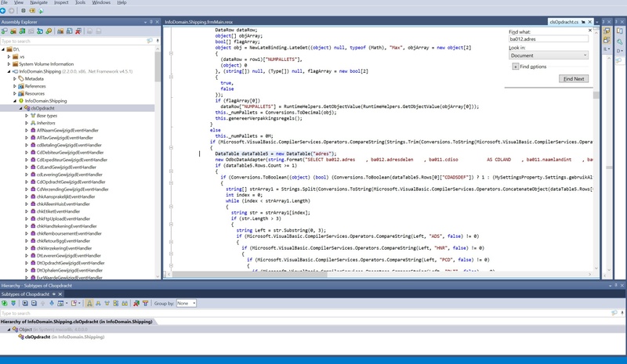Click Collapse All icon in Hierarchy toolbar
The image size is (627, 364).
click(34, 303)
